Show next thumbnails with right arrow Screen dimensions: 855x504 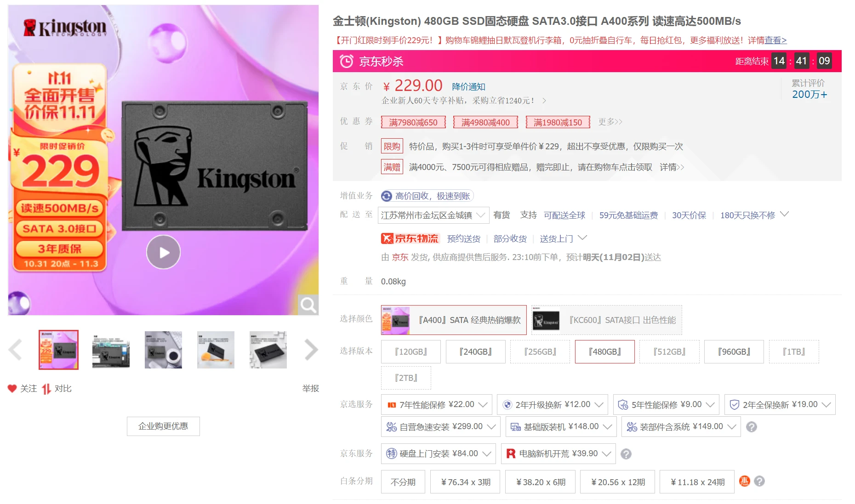pos(311,350)
